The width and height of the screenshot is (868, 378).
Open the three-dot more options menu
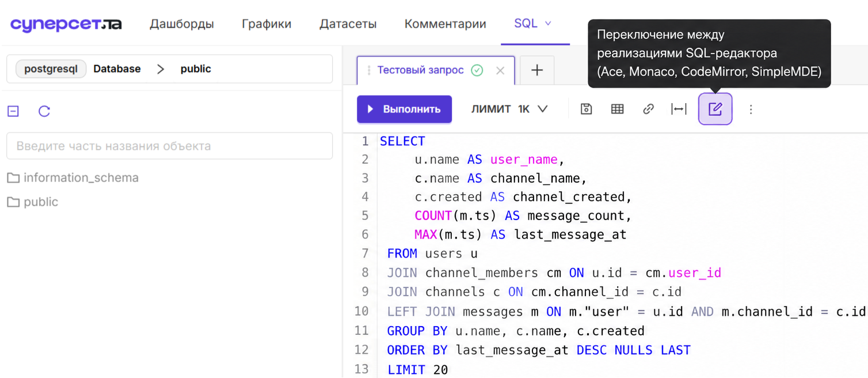[751, 109]
